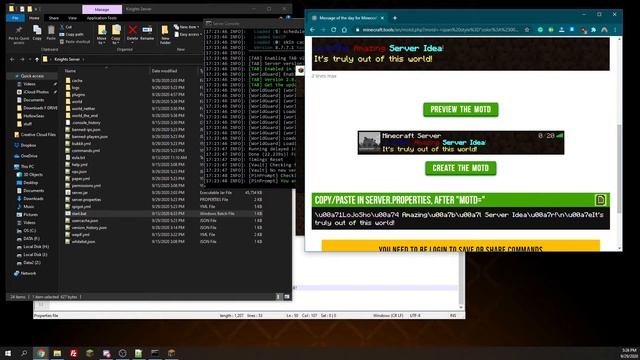Click Pin to Quick access in Explorer ribbon
This screenshot has height=360, width=640.
(19, 35)
